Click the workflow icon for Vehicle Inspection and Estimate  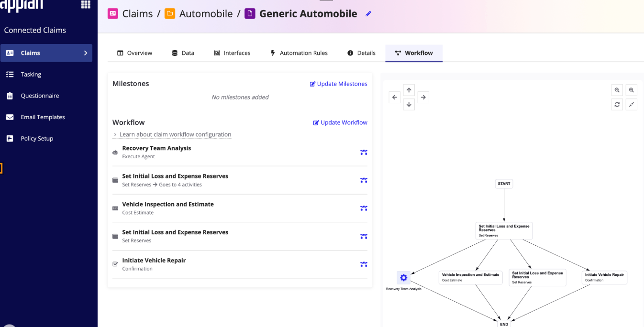[364, 208]
